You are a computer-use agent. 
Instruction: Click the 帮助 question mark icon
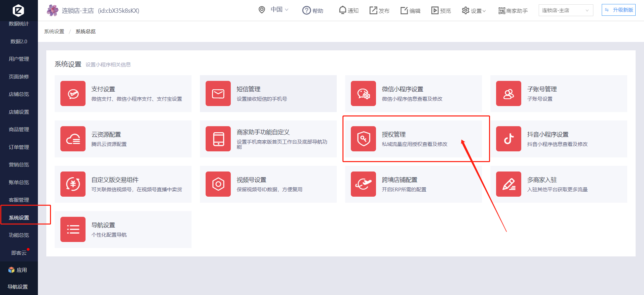pos(306,10)
